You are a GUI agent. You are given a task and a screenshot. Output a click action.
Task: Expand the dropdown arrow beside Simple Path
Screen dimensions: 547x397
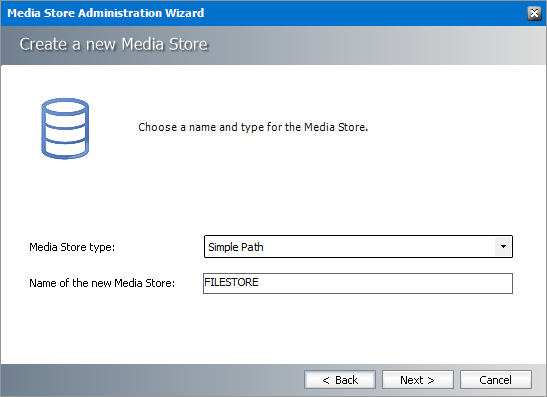[x=503, y=247]
